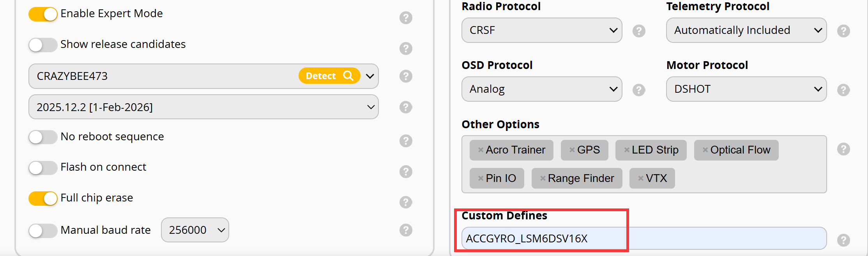Screen dimensions: 868x256
Task: Remove the Acro Trainer tag
Action: coord(481,150)
